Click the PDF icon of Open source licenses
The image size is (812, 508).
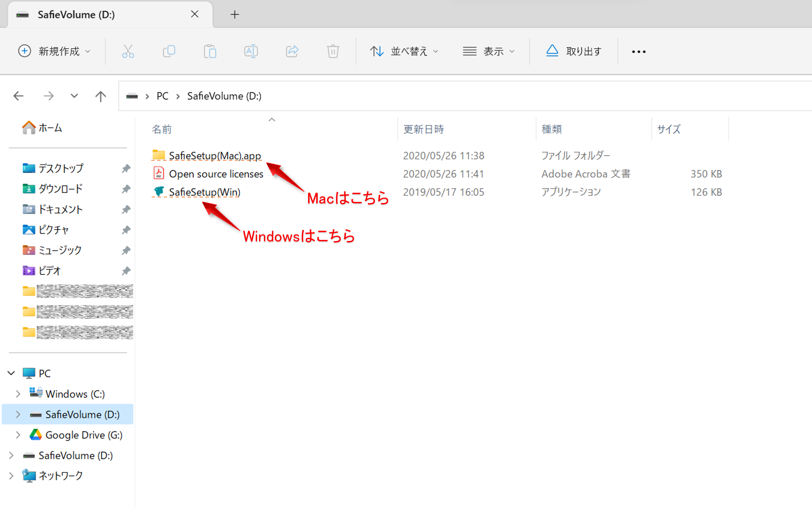(x=159, y=173)
